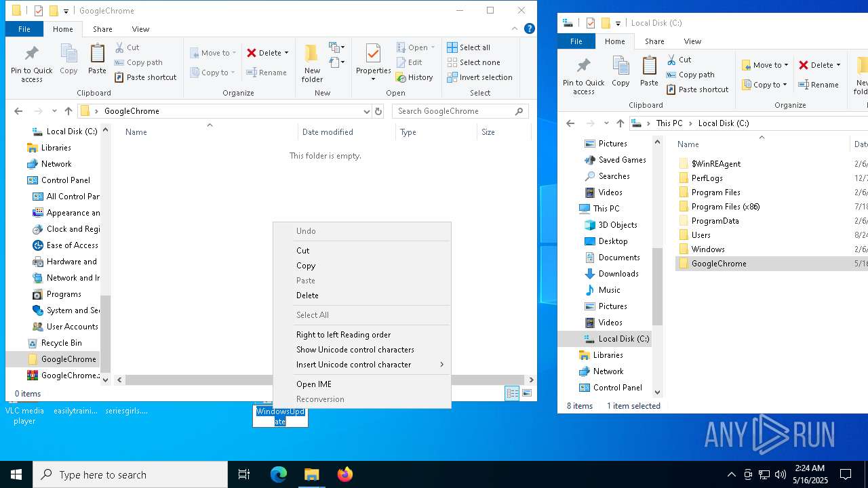Choose Cut from context menu
868x488 pixels.
[x=362, y=251]
